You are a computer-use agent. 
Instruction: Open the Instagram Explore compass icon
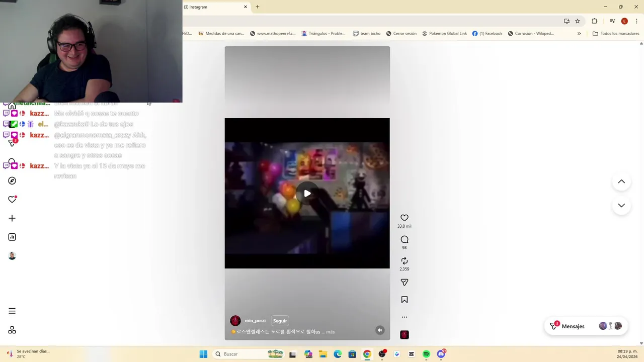12,180
